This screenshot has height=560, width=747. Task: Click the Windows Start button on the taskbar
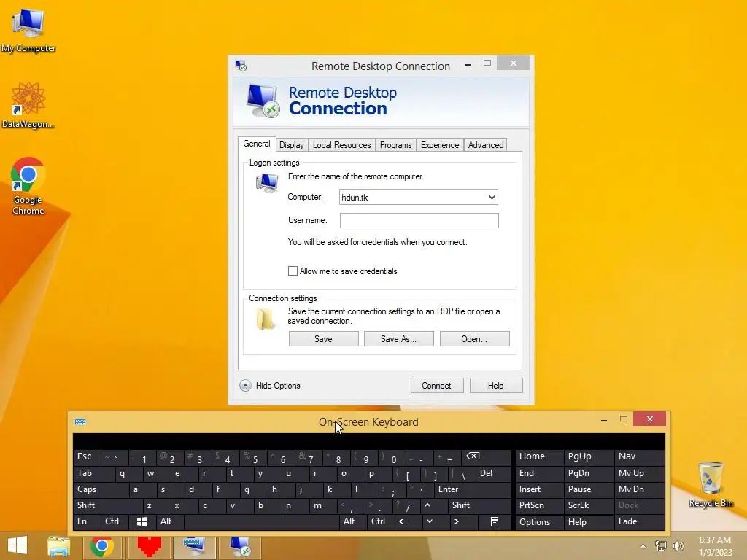pyautogui.click(x=18, y=545)
